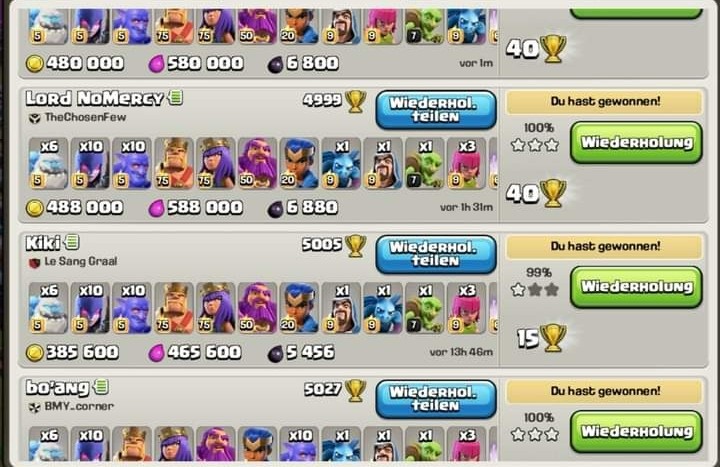Select Royal Champion in the Lord NoMercy row

click(x=299, y=163)
